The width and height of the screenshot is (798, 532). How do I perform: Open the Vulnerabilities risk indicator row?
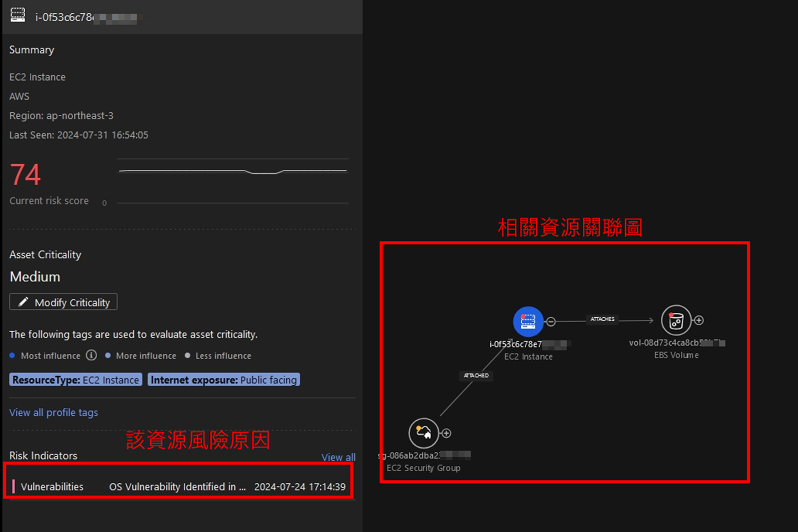click(178, 486)
